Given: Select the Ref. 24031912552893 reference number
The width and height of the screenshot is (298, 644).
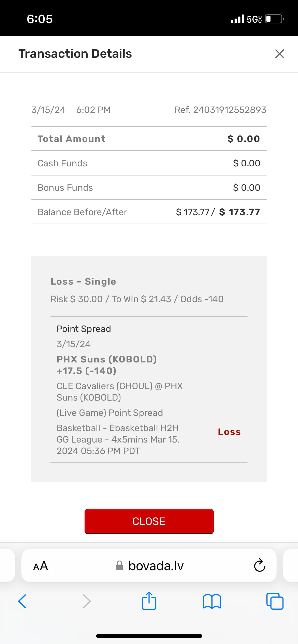Looking at the screenshot, I should [x=220, y=110].
